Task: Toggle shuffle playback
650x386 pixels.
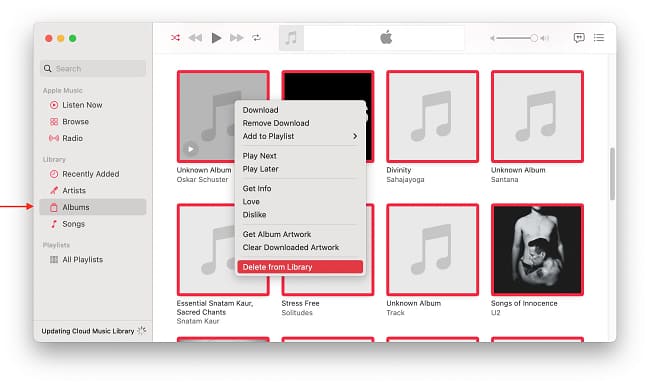Action: tap(175, 38)
